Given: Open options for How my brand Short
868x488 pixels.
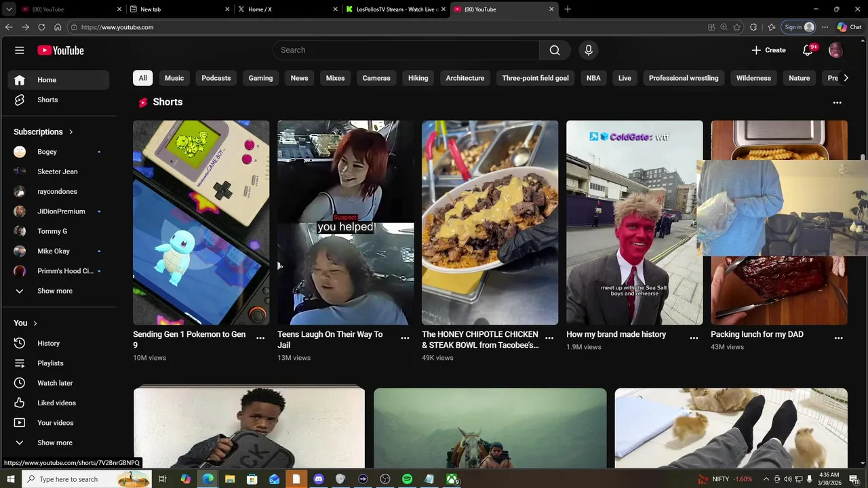Looking at the screenshot, I should (x=694, y=338).
